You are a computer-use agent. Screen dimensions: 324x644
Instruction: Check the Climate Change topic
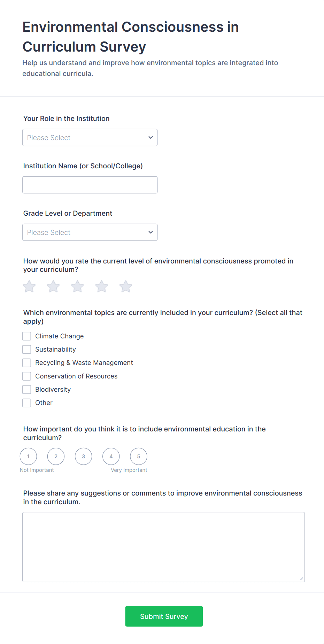26,336
